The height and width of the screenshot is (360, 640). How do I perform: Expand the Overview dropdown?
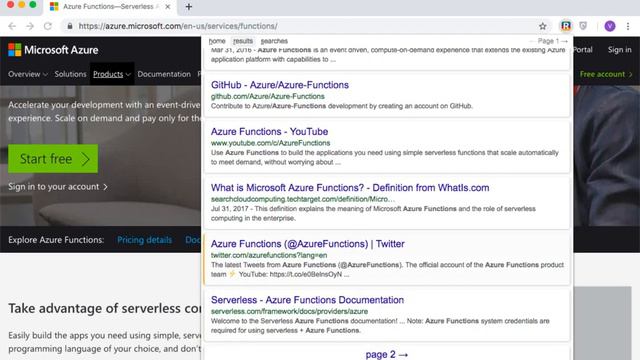coord(28,74)
